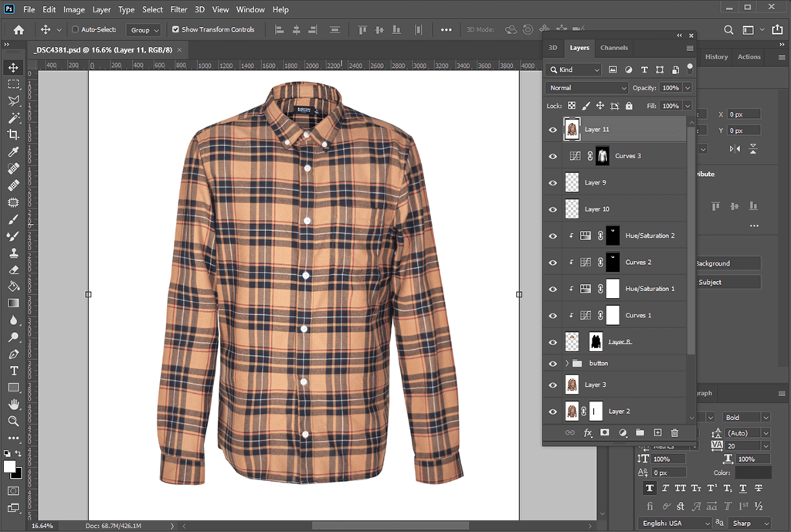Hide the button group visibility
This screenshot has height=532, width=791.
point(553,364)
